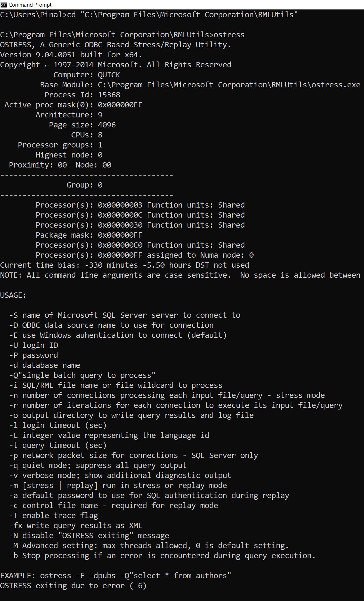The image size is (364, 601).
Task: Click the 'Current time bias: -330 minutes' line
Action: pos(125,265)
